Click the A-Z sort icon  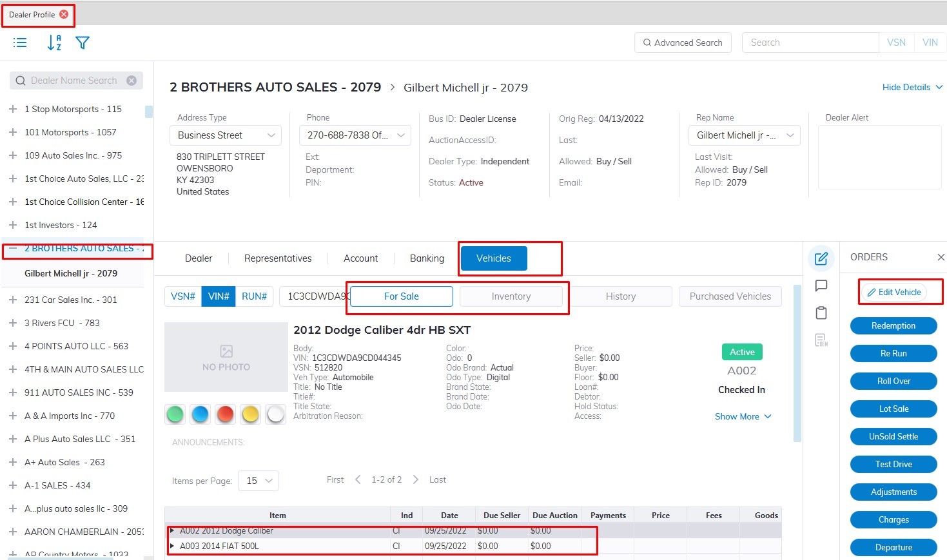tap(54, 43)
